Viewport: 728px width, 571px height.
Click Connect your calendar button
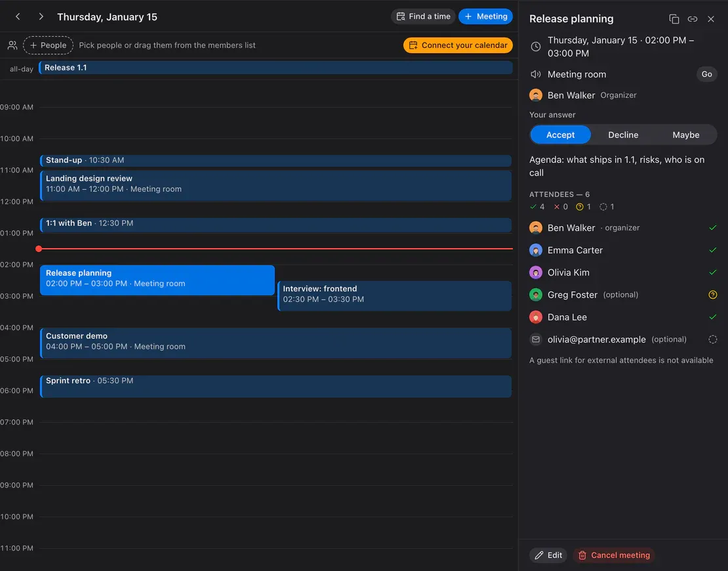coord(458,45)
